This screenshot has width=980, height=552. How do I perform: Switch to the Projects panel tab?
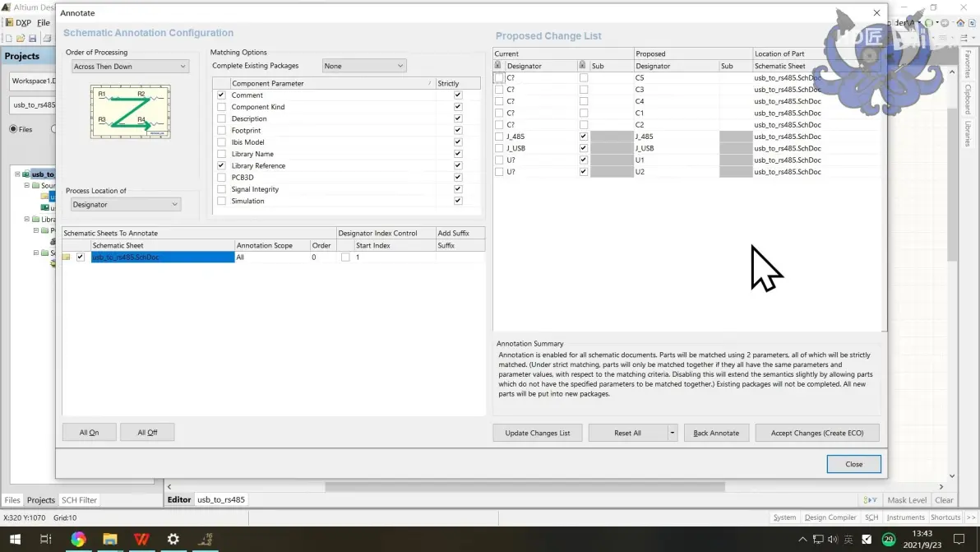coord(40,500)
